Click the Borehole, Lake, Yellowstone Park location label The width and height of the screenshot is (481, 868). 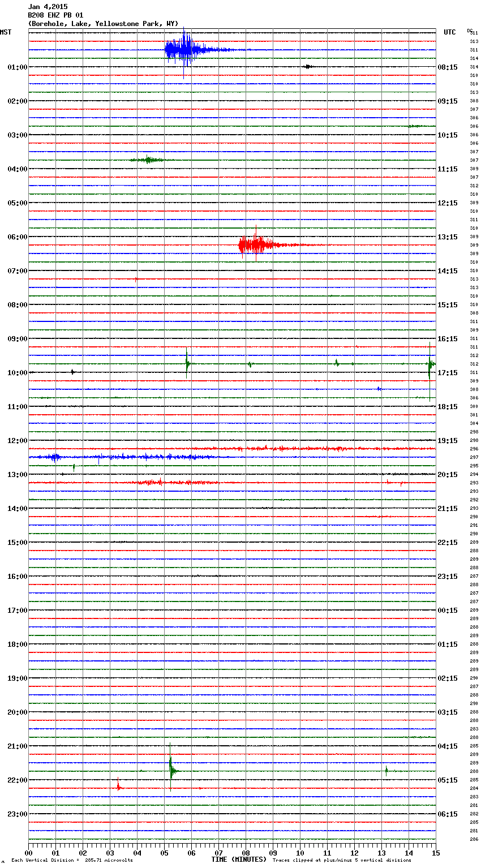point(103,24)
